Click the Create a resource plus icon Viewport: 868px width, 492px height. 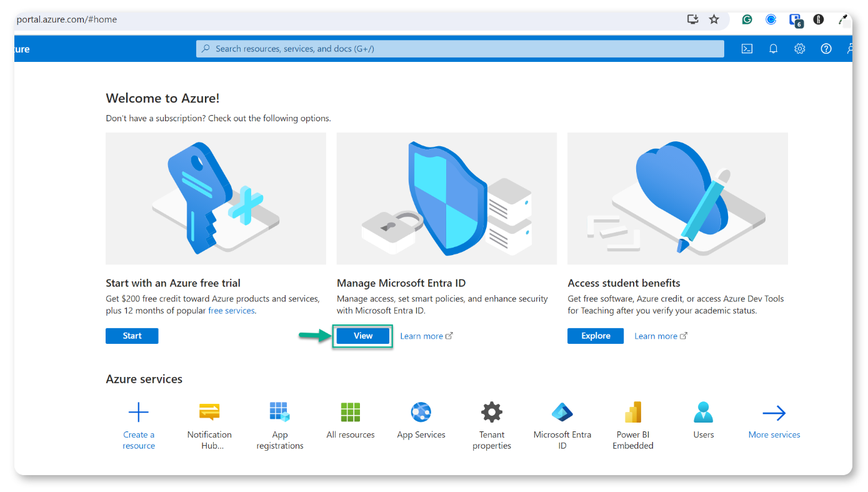point(139,413)
